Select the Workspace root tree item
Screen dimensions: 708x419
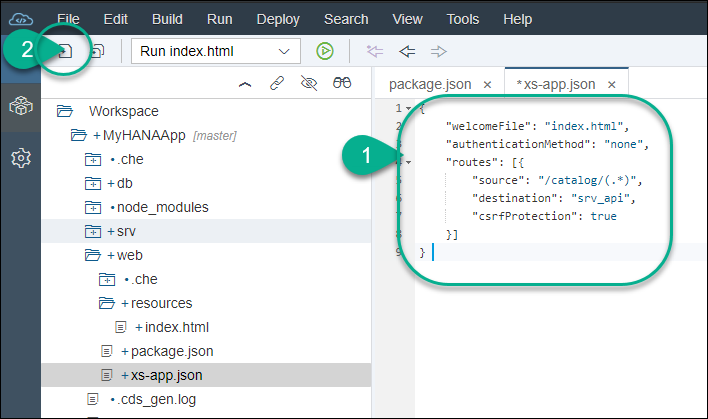tap(124, 111)
